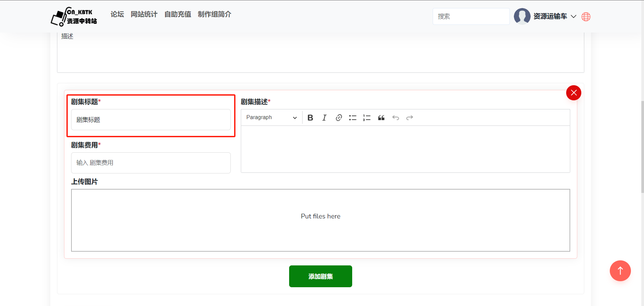Click the red globe language icon

pyautogui.click(x=586, y=17)
